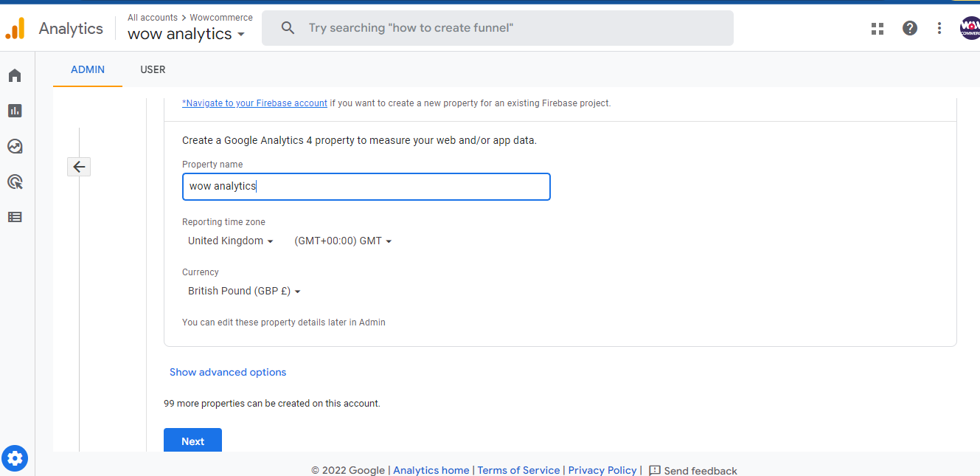Click the Reporting time zone label
Screen dimensions: 980x476
[x=223, y=222]
